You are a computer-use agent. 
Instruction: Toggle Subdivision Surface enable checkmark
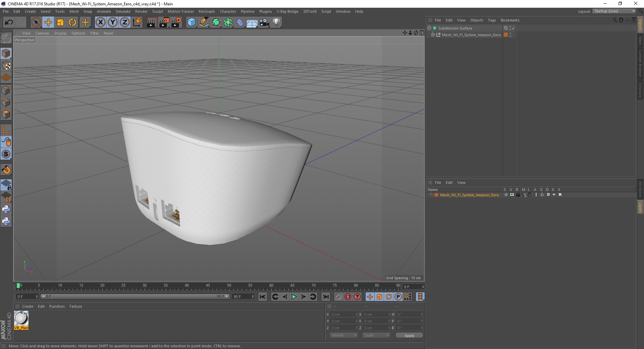[x=513, y=28]
